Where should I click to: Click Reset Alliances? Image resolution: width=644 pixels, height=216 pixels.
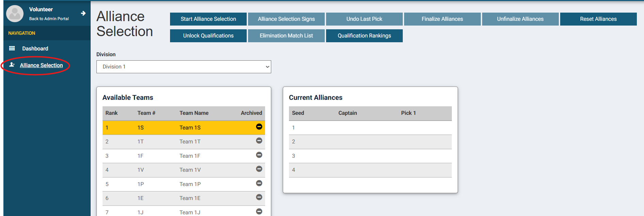point(598,19)
